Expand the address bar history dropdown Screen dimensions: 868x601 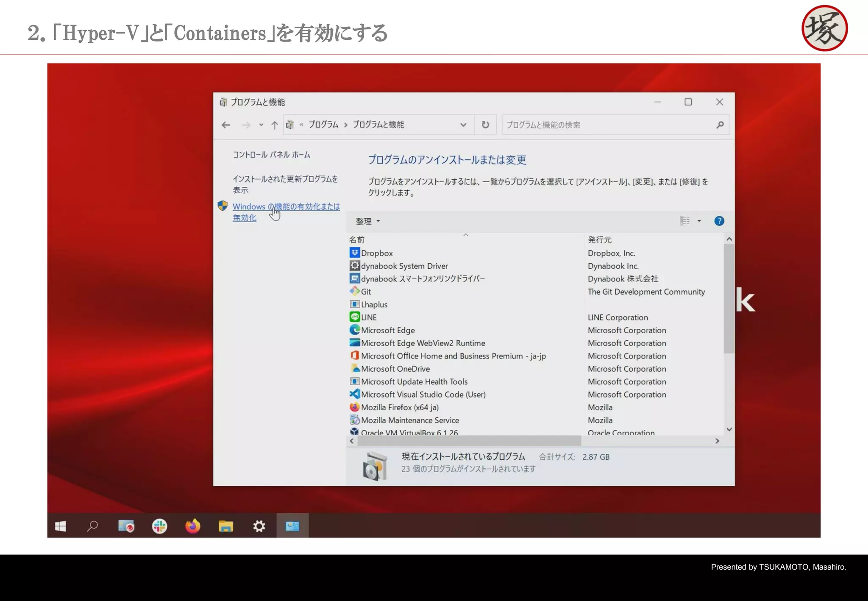463,125
